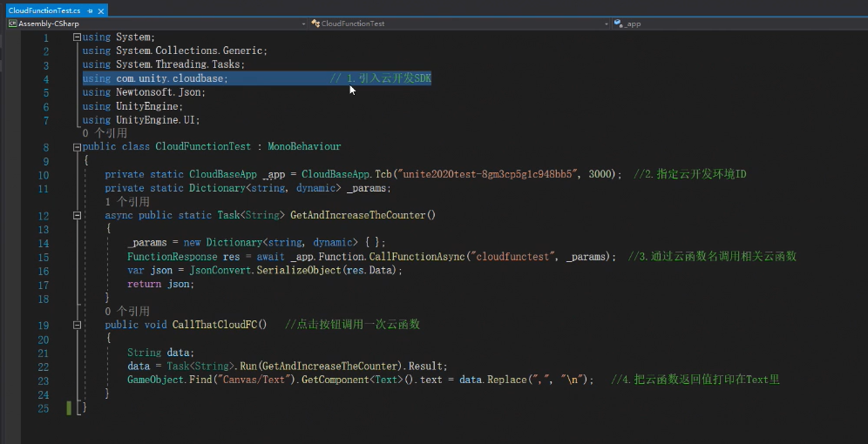Click the comment '// 1.引入云开发SDK'

pyautogui.click(x=380, y=78)
